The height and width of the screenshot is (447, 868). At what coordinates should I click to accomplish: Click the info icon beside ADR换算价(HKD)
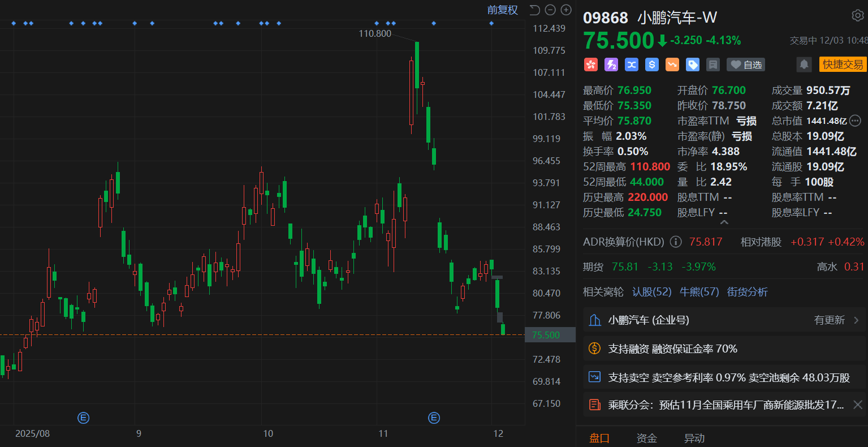675,242
